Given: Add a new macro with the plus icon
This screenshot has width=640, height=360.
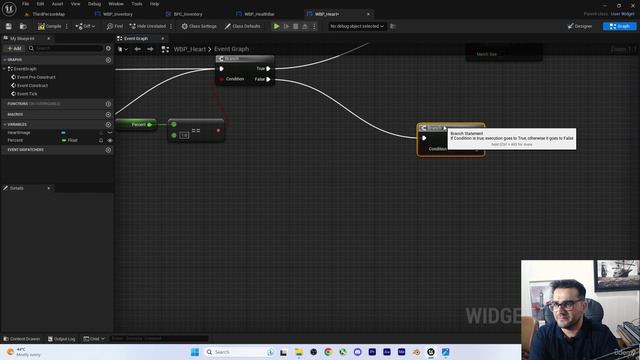Looking at the screenshot, I should (x=108, y=114).
